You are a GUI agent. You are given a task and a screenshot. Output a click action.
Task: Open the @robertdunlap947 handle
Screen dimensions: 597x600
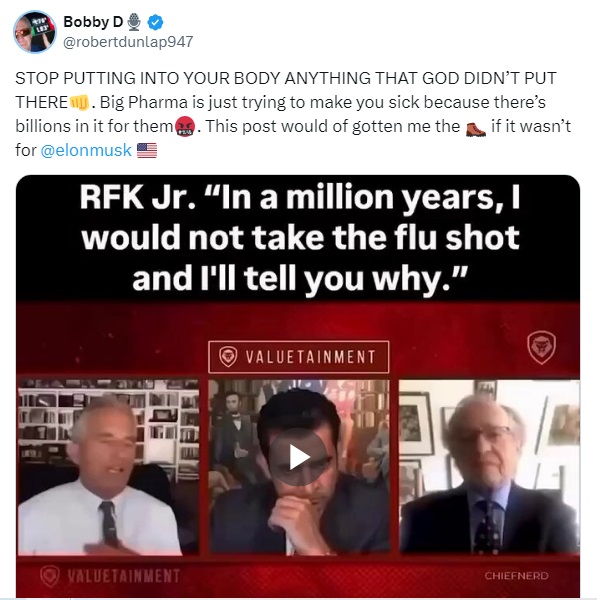[128, 42]
